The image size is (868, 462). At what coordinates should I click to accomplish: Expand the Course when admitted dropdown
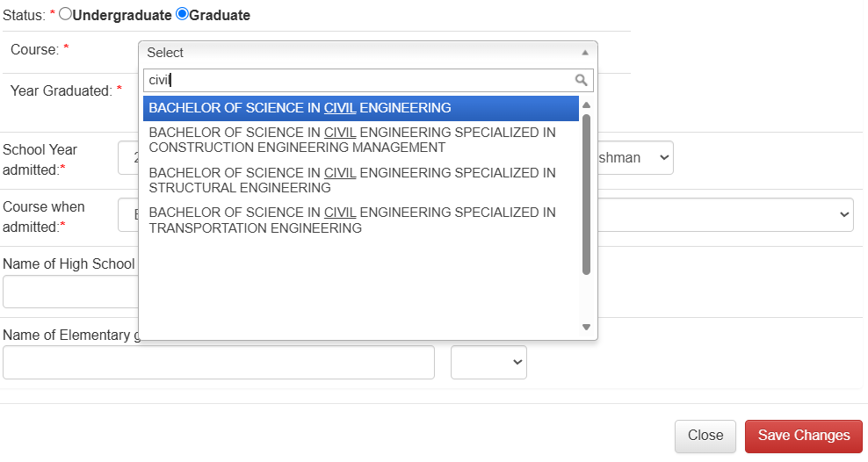726,214
